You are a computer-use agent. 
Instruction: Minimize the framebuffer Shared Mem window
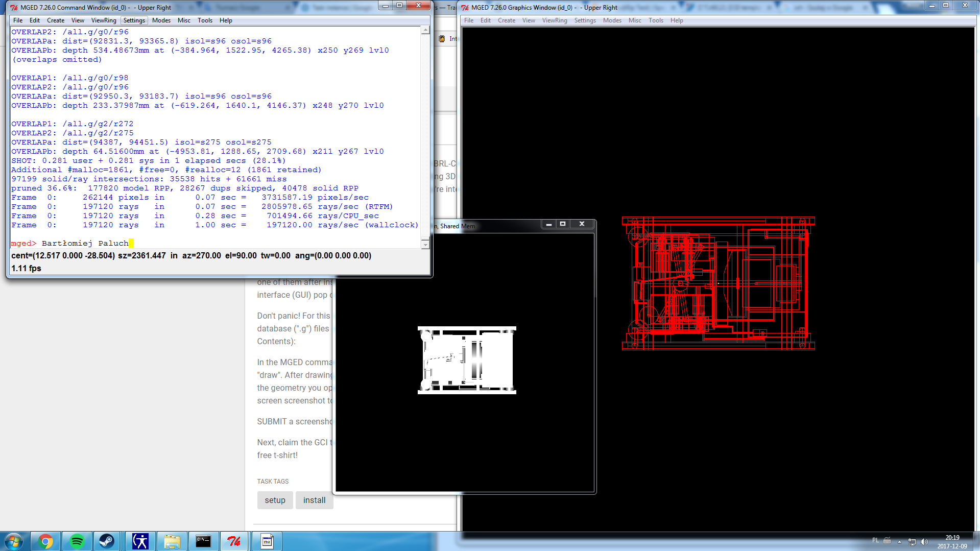click(548, 224)
